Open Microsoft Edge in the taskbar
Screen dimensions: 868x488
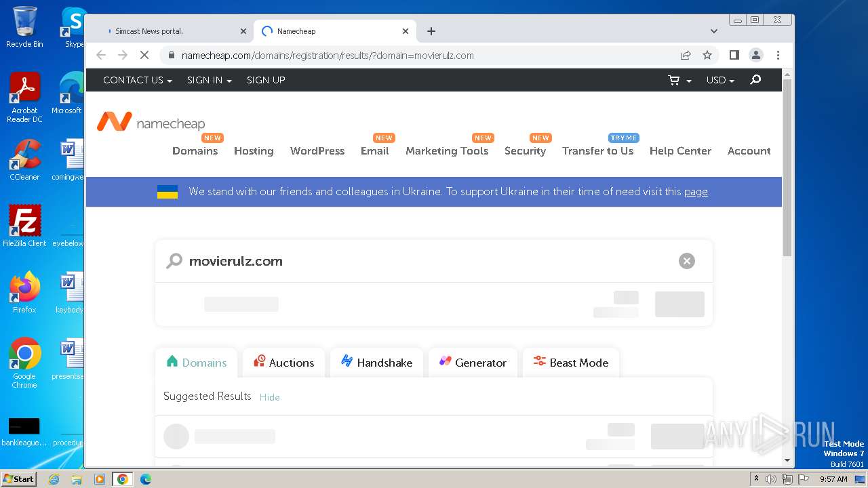[x=146, y=479]
